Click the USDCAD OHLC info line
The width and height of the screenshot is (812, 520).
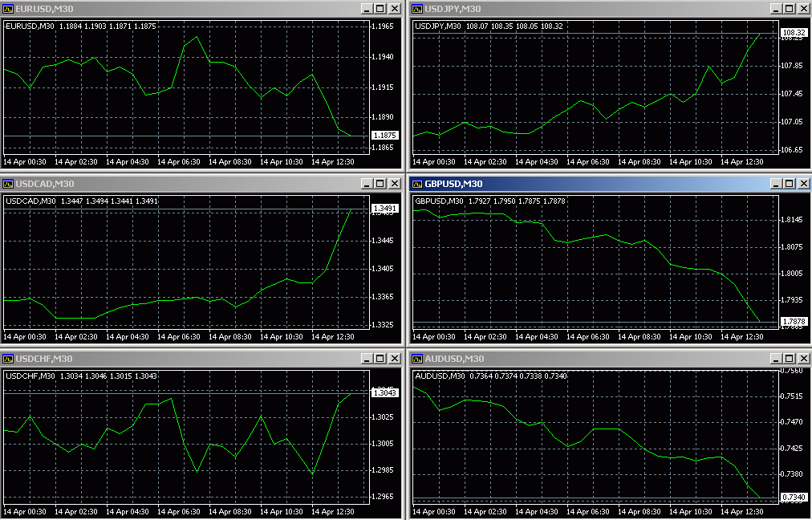tap(81, 201)
